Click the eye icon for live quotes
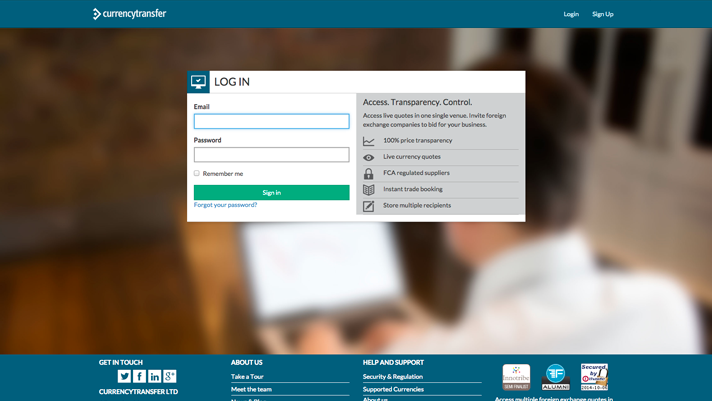Screen dimensions: 712x401 click(x=368, y=157)
